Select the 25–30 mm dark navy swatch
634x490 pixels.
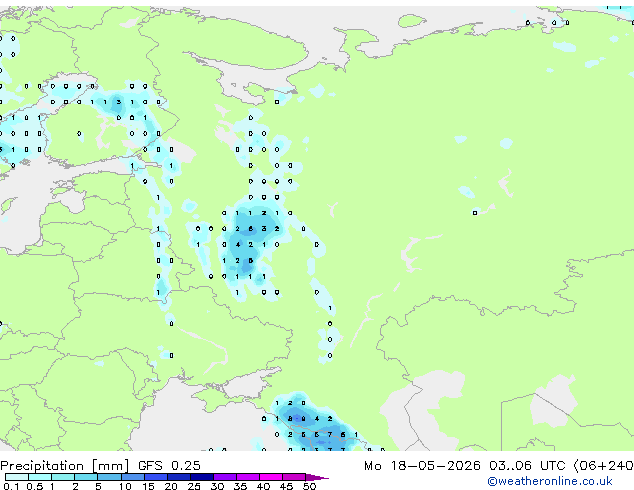(202, 477)
